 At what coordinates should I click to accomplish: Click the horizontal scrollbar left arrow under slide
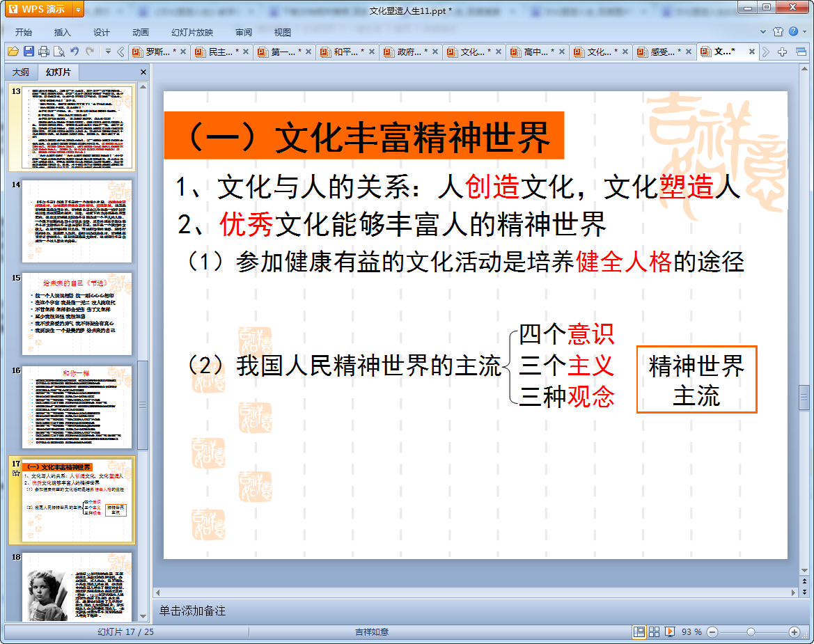(158, 592)
